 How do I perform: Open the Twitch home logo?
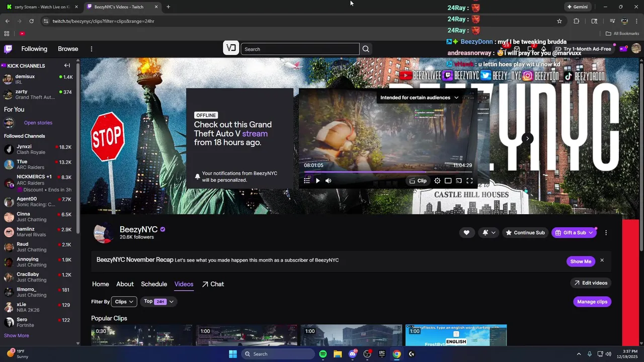[x=8, y=49]
